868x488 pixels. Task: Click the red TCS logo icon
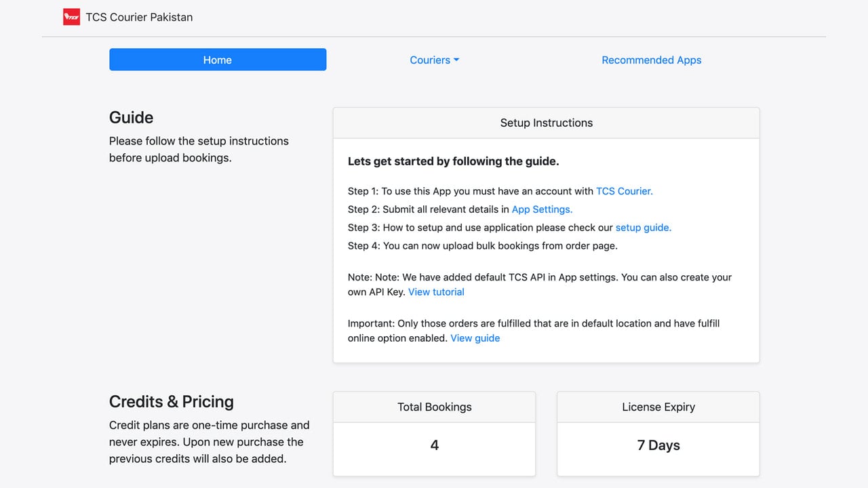[71, 17]
